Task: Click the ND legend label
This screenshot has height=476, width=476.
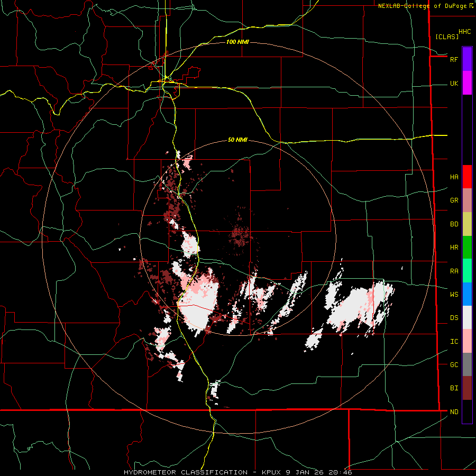Action: click(x=454, y=412)
